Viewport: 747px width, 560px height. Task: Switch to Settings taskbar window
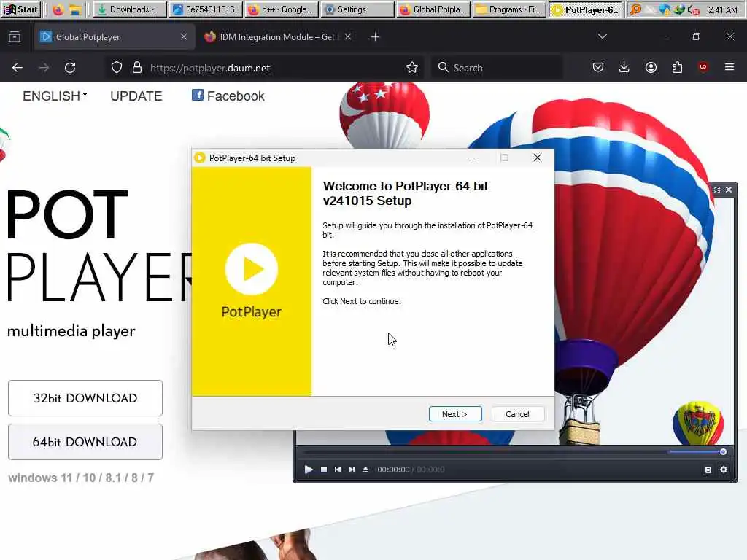[x=357, y=9]
